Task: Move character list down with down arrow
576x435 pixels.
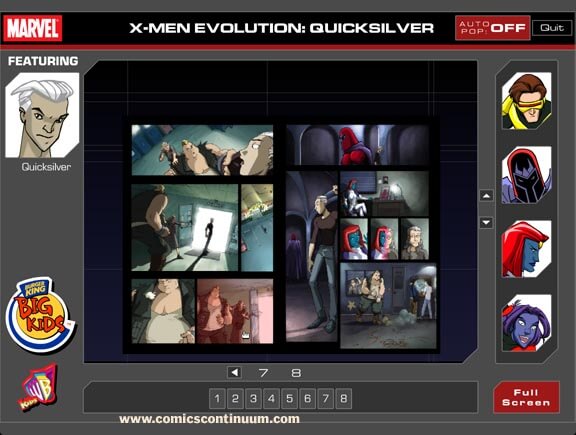Action: coord(486,222)
